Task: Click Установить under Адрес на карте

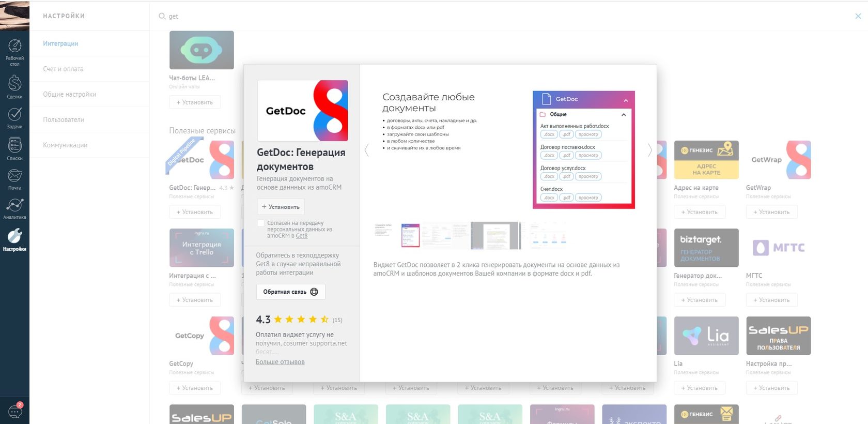Action: click(700, 212)
